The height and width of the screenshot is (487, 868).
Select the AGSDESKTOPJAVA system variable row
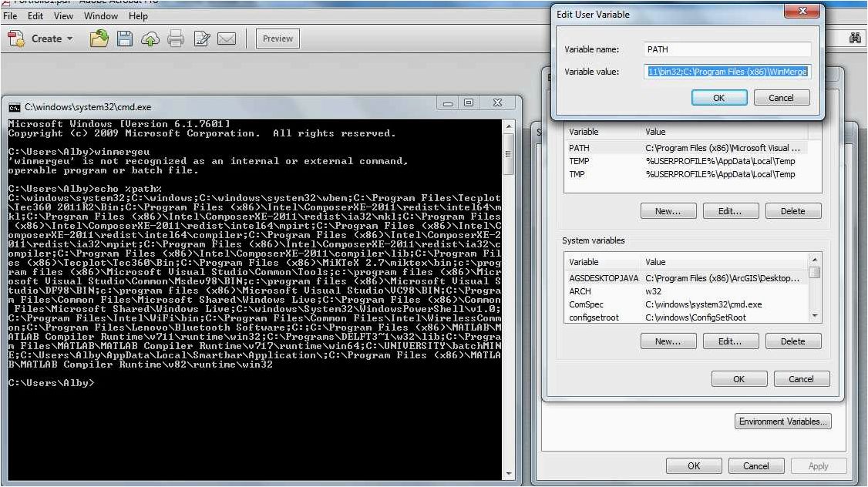tap(686, 278)
